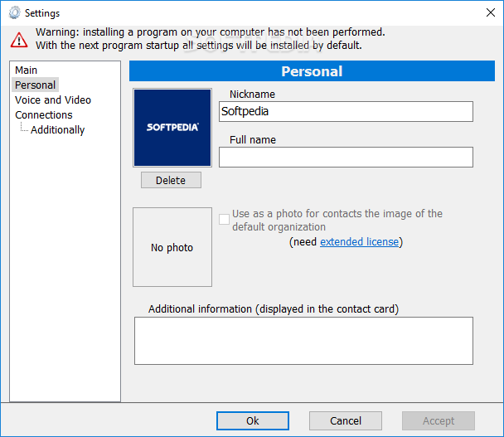This screenshot has height=437, width=504.
Task: Click the Additional information text box
Action: tap(303, 341)
